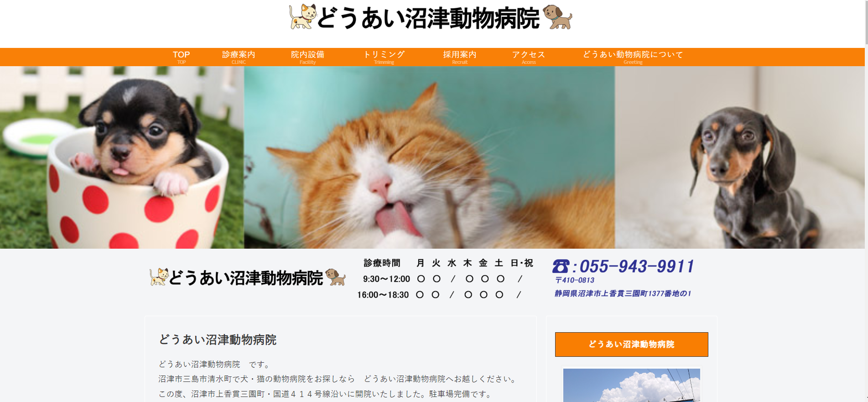Call the number 055-943-9911
Viewport: 868px width, 402px height.
click(637, 266)
